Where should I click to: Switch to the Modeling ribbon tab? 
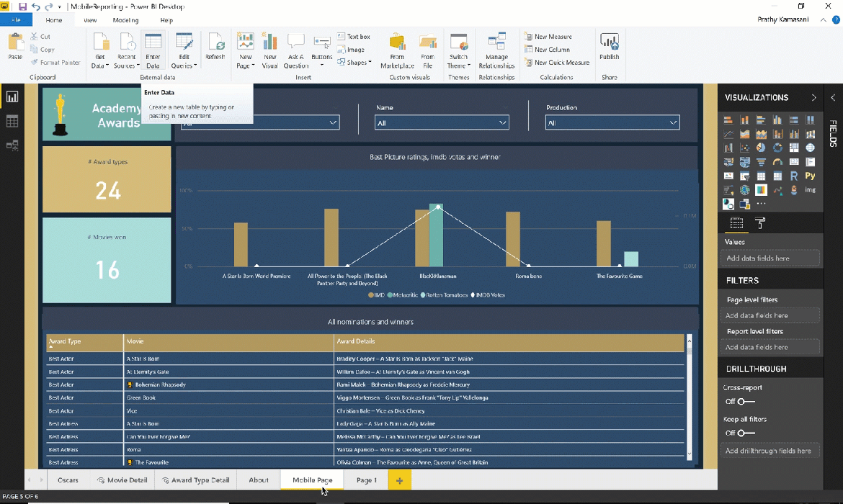point(126,20)
